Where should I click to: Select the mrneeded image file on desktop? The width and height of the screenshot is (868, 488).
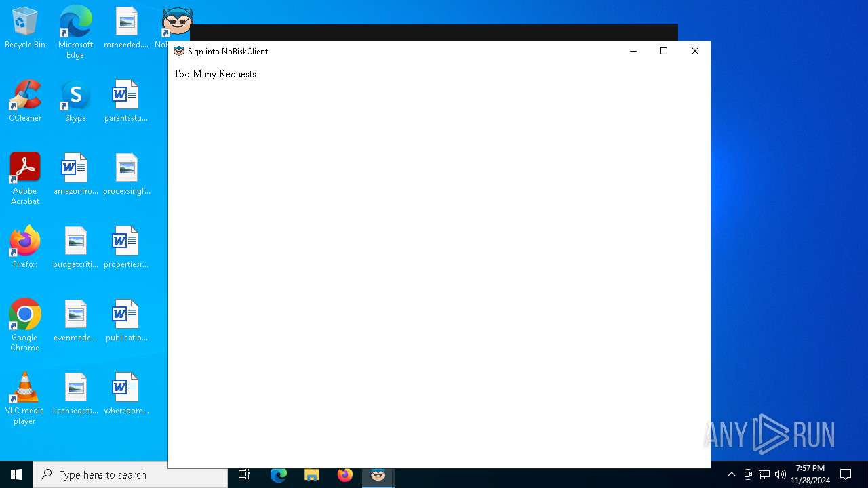[126, 28]
